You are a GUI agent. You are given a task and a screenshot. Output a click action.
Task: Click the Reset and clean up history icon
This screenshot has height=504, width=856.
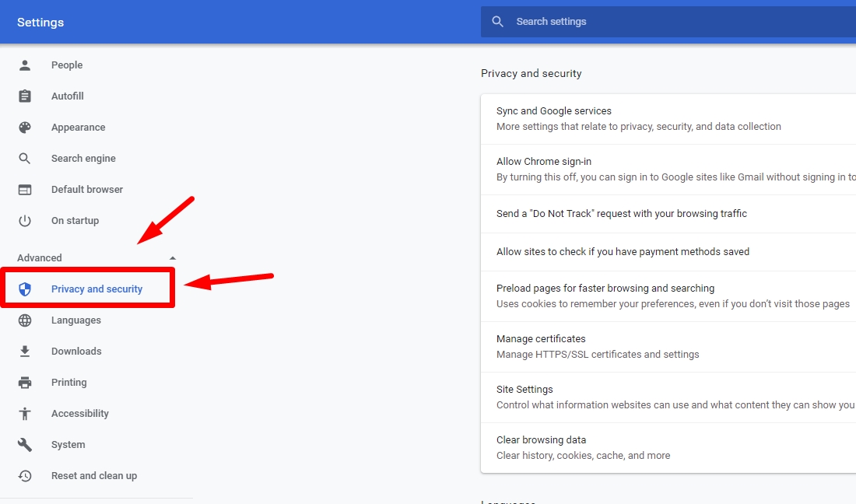point(25,476)
